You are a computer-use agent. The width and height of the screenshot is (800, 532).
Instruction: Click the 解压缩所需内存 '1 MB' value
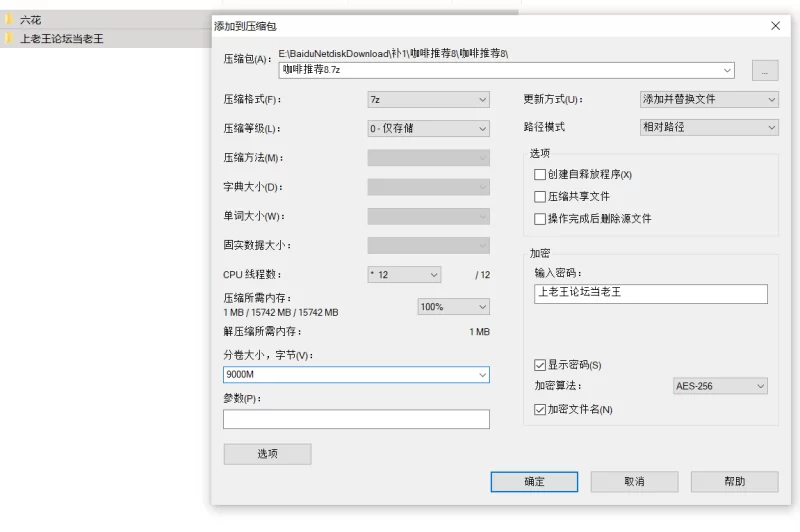(479, 332)
